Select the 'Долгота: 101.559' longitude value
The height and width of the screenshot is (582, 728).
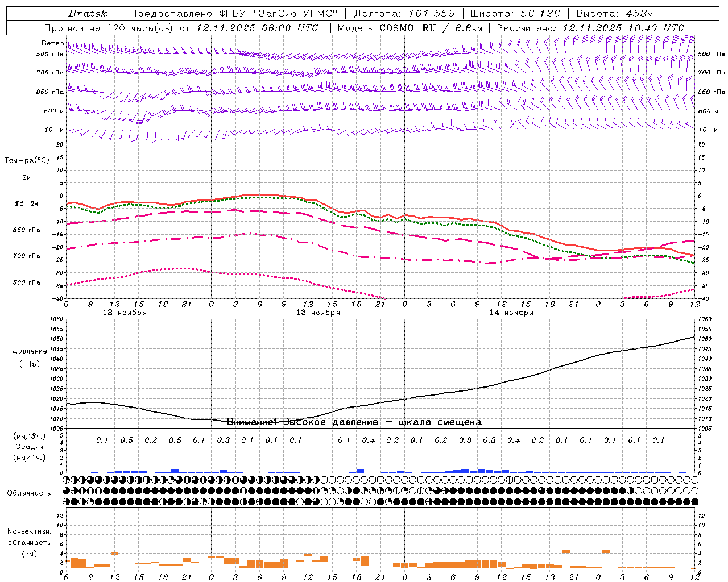(x=404, y=14)
